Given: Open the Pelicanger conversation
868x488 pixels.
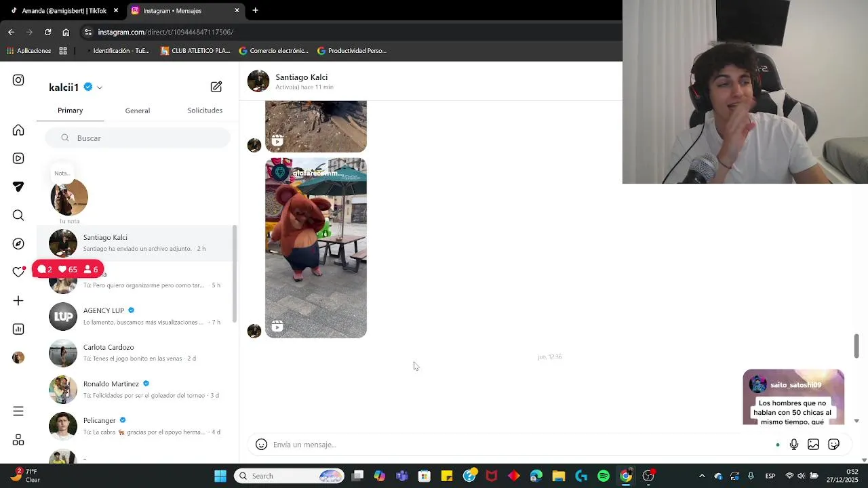Looking at the screenshot, I should (136, 426).
